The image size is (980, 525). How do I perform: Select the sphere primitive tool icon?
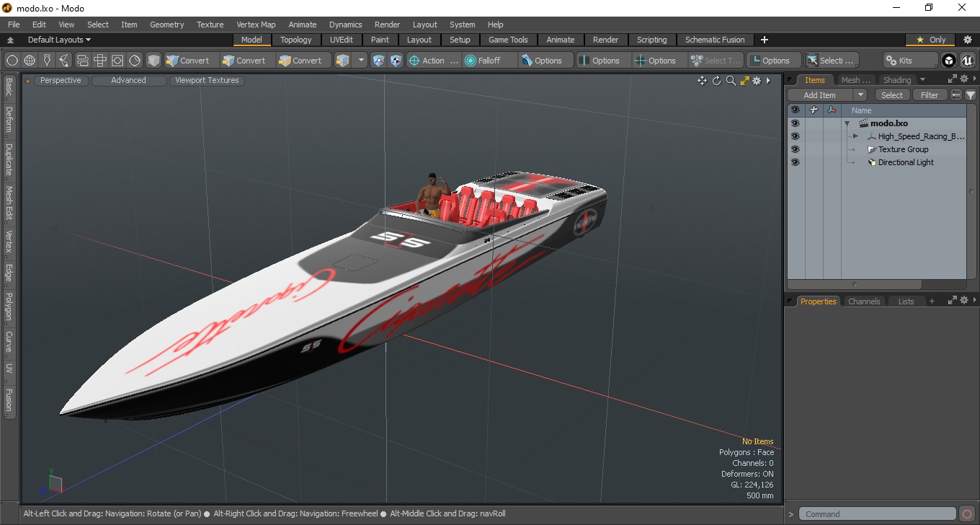point(12,61)
